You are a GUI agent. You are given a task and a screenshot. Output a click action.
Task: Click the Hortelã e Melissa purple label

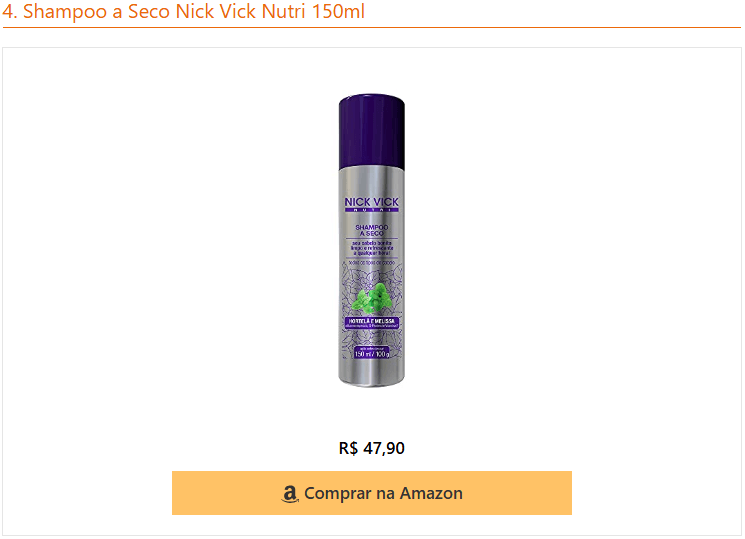[x=372, y=323]
